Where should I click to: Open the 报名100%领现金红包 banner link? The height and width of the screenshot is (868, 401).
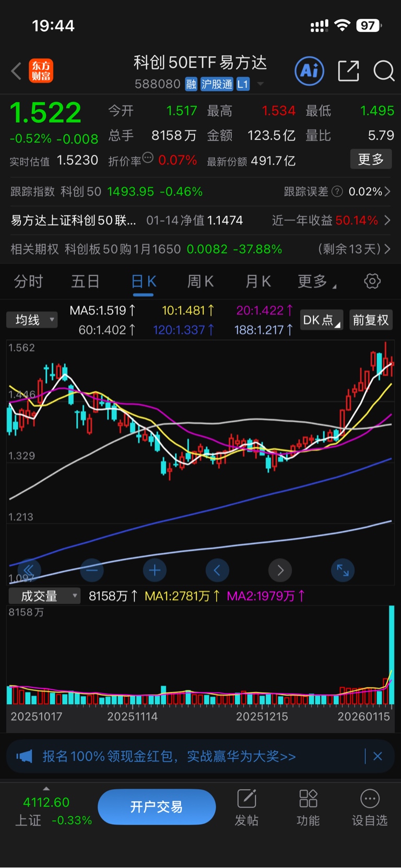point(169,756)
